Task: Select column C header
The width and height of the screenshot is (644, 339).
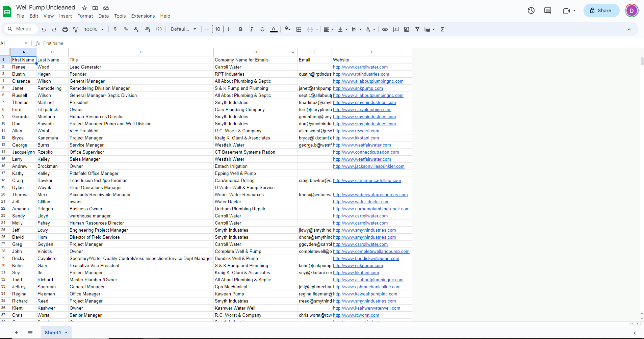Action: pyautogui.click(x=141, y=52)
